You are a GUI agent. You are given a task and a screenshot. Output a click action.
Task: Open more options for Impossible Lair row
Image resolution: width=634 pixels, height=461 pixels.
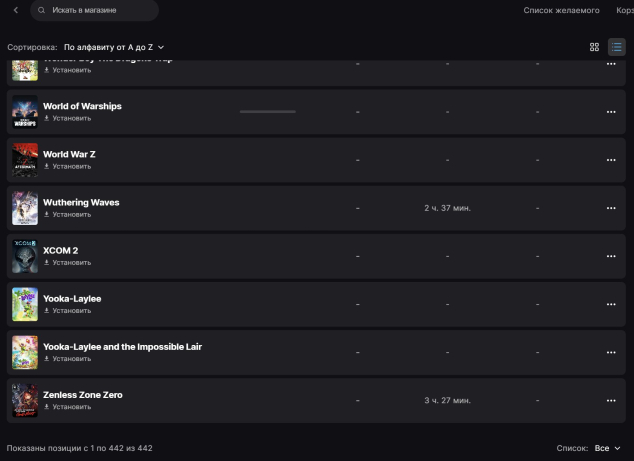tap(611, 352)
